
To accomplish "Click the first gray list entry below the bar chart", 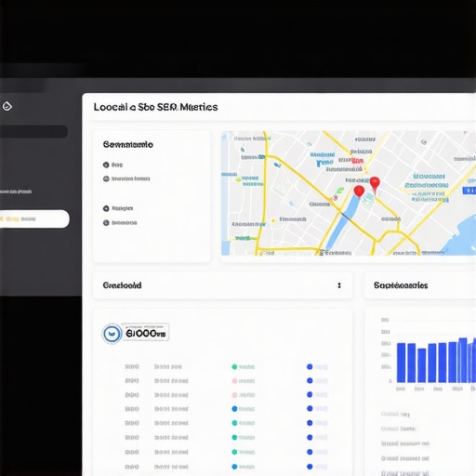I will click(x=395, y=414).
